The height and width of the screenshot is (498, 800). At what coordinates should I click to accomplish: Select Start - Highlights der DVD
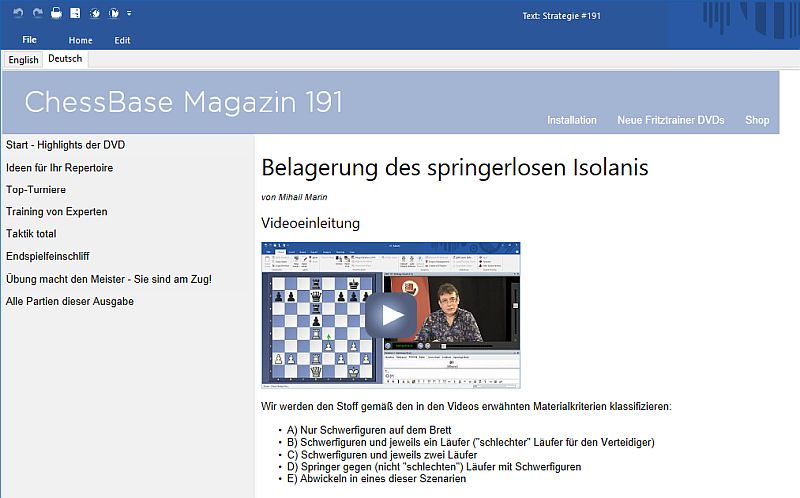click(x=65, y=145)
